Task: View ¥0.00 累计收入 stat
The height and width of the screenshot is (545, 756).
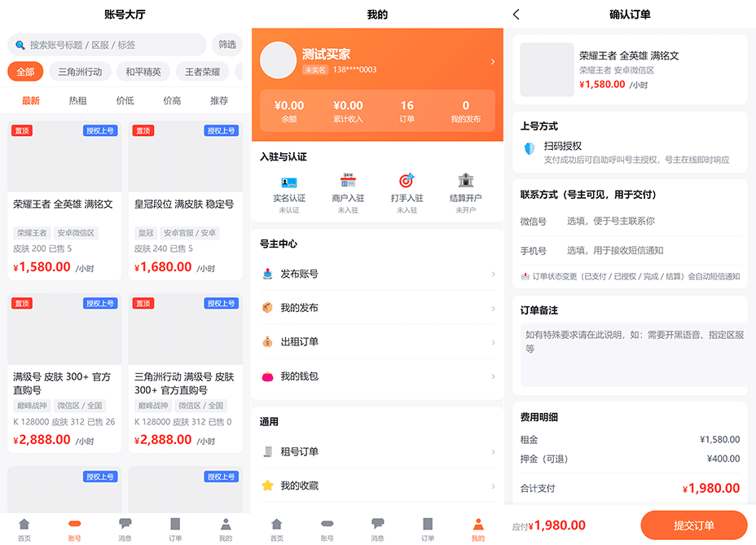Action: tap(348, 111)
